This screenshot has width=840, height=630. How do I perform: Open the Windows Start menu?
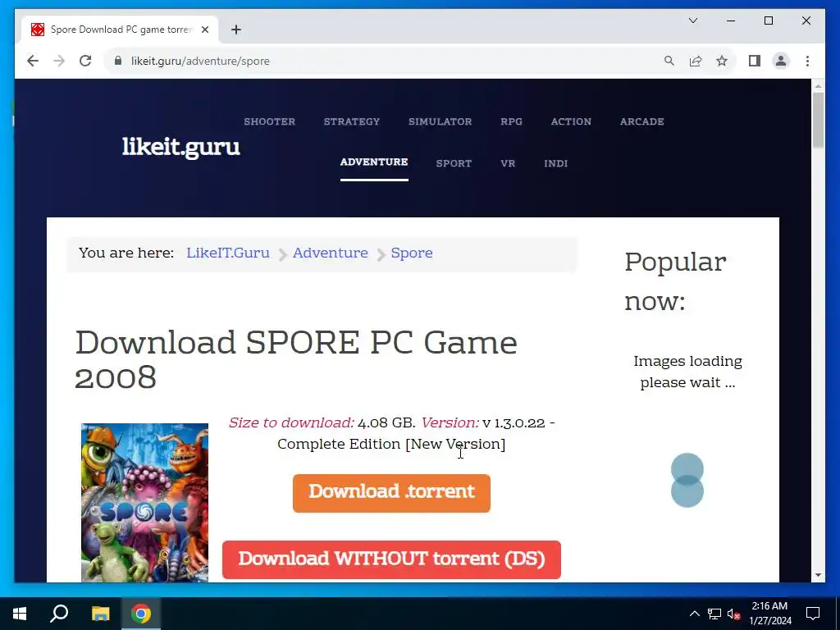[x=20, y=614]
